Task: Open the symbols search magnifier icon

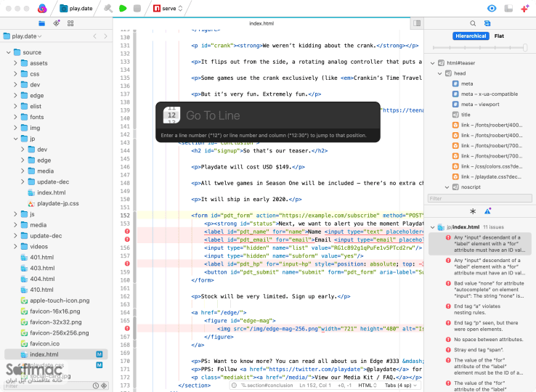Action: click(x=473, y=23)
